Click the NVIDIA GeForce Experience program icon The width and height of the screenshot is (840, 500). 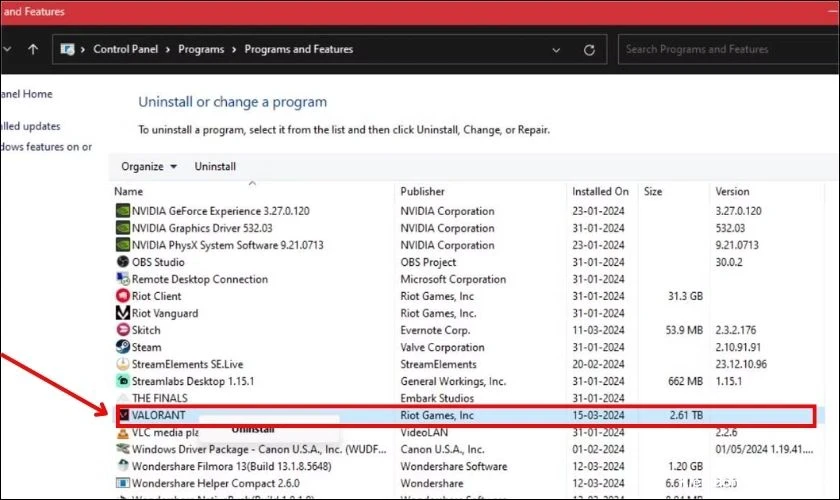tap(123, 211)
